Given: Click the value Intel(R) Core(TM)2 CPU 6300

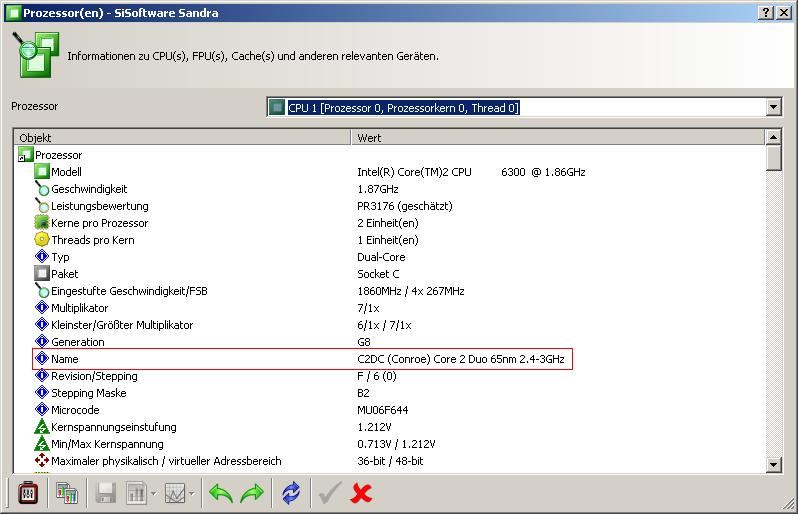Looking at the screenshot, I should click(x=471, y=172).
